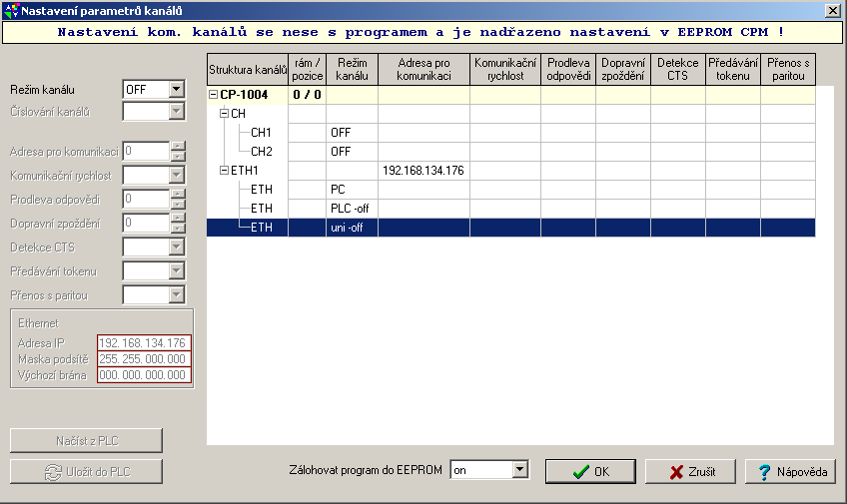Select the ETH row with PC mode
Image resolution: width=847 pixels, height=504 pixels.
pyautogui.click(x=510, y=190)
